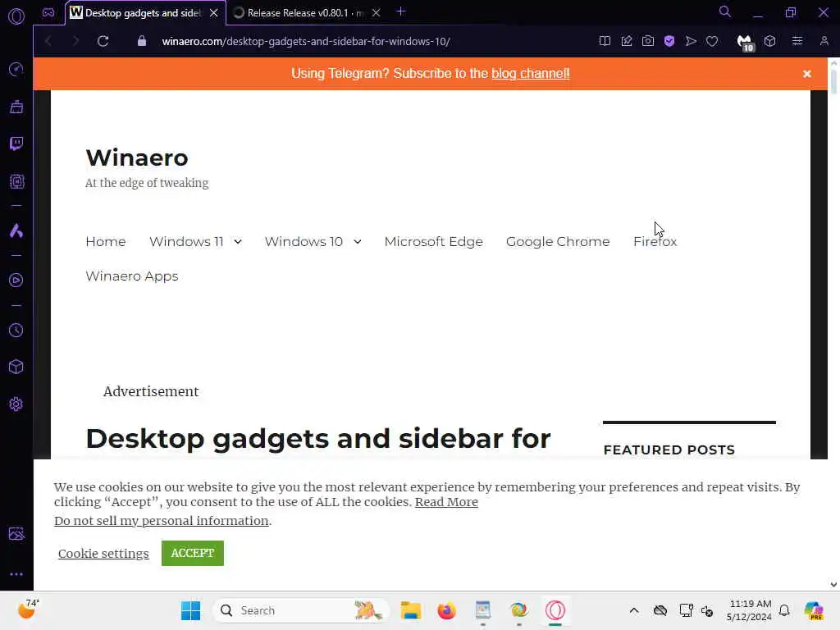
Task: Click Do not sell my personal information
Action: [x=162, y=521]
